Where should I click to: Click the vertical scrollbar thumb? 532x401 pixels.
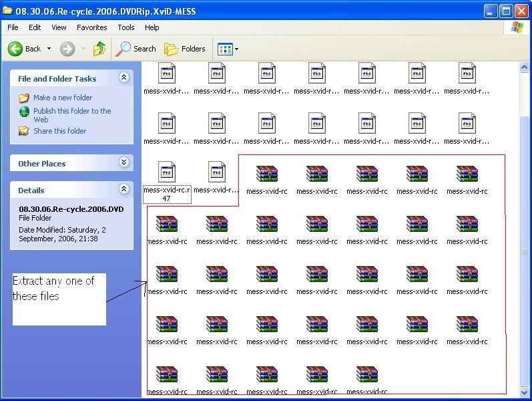pyautogui.click(x=524, y=251)
